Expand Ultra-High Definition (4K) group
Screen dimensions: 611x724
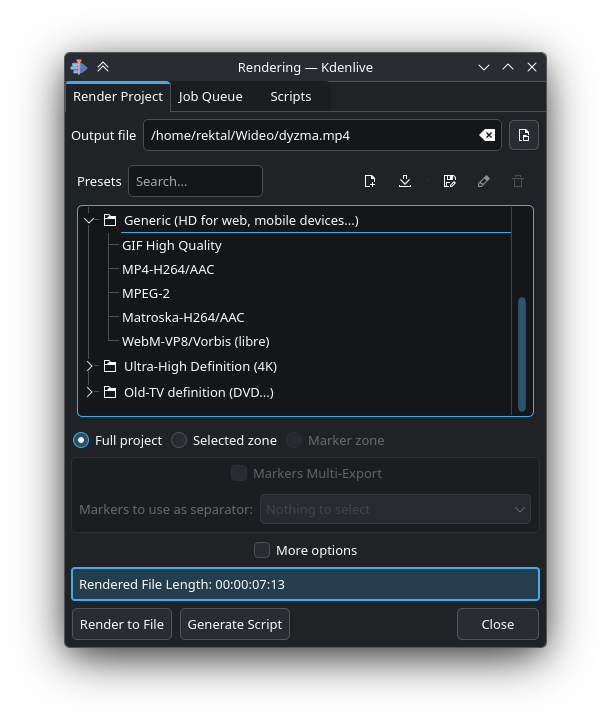click(89, 367)
